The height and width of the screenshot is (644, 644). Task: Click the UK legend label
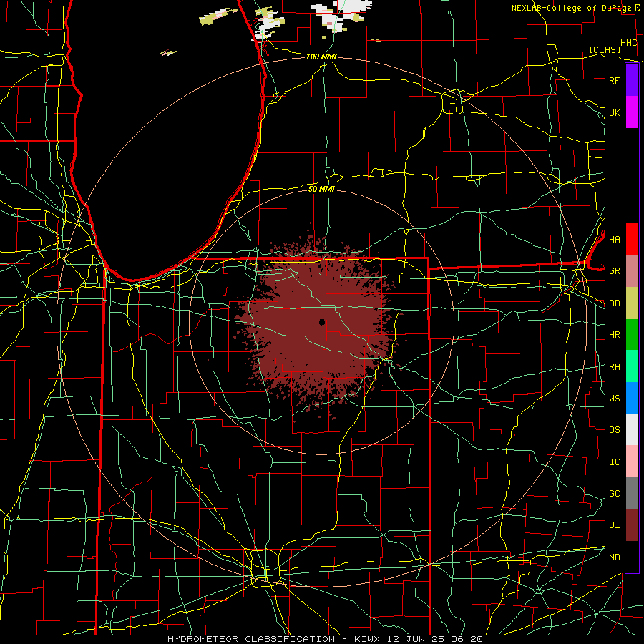[x=614, y=112]
